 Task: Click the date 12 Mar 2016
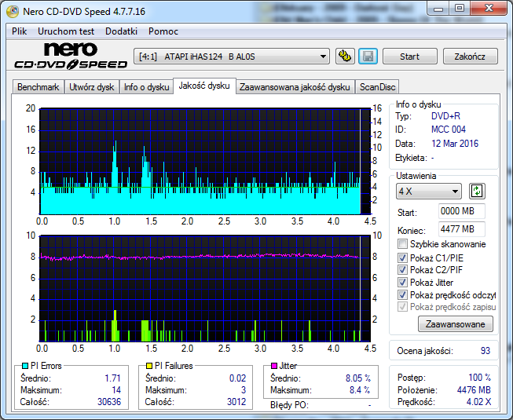coord(455,144)
